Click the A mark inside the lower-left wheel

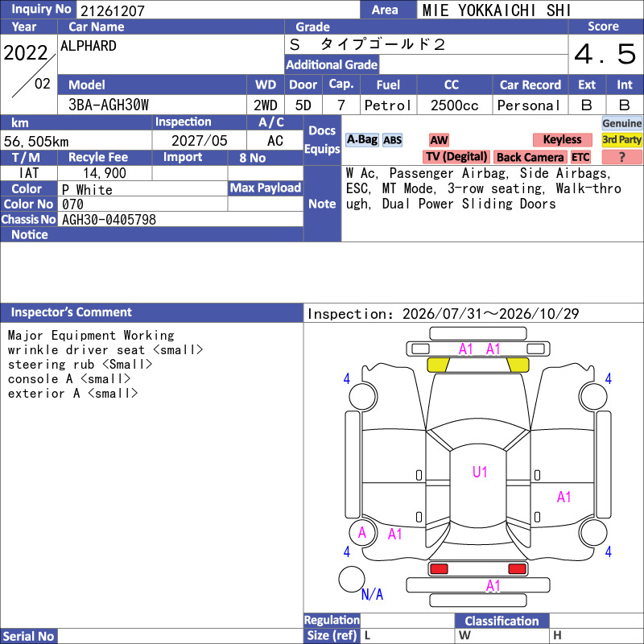pyautogui.click(x=361, y=533)
